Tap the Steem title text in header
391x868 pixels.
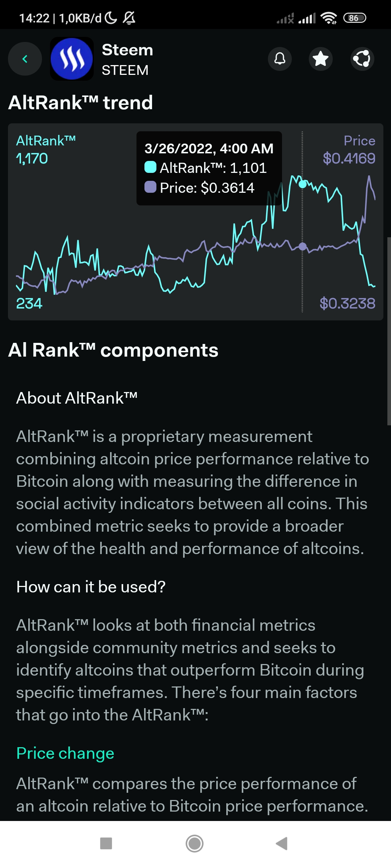pos(127,50)
